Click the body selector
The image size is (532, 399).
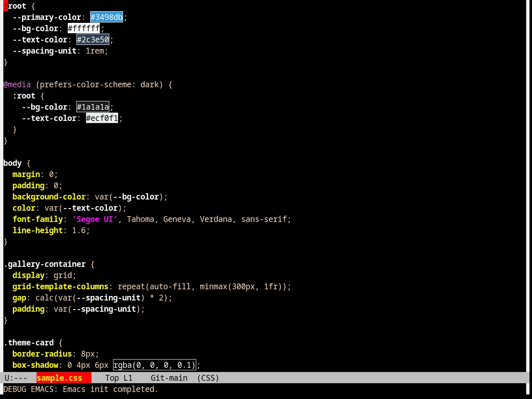(12, 163)
